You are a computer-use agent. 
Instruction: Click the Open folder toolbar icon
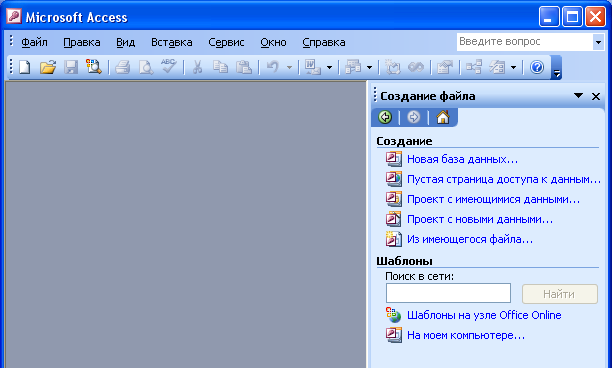coord(48,67)
